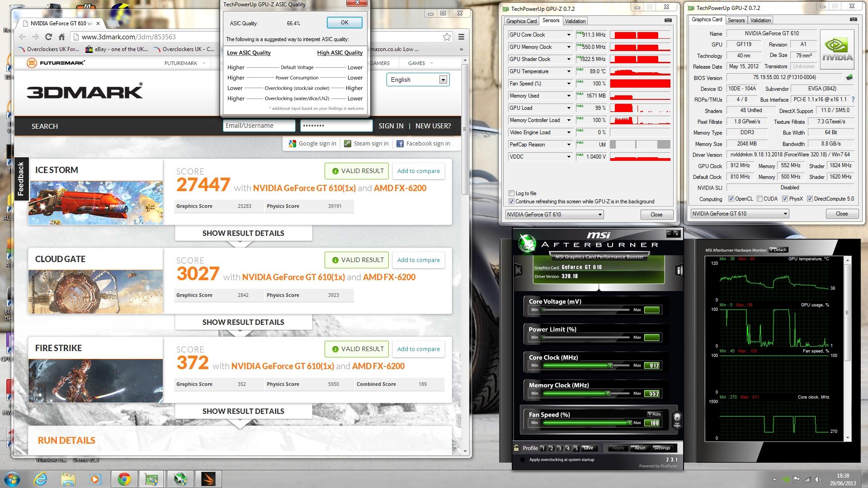
Task: Expand the GPU Memory Clock sensor dropdown
Action: tap(569, 47)
